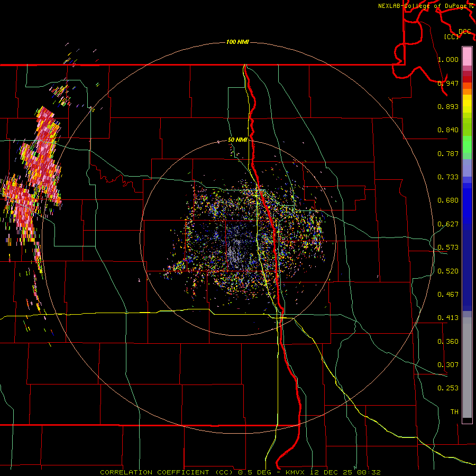Click the 0.893 color scale value
476x476 pixels.
tap(448, 106)
